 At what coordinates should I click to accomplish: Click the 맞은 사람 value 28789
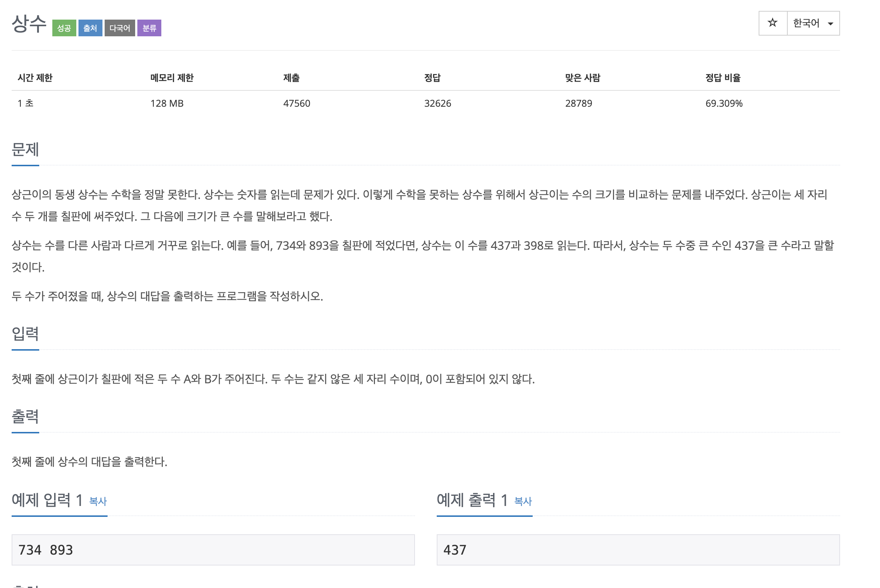(578, 103)
